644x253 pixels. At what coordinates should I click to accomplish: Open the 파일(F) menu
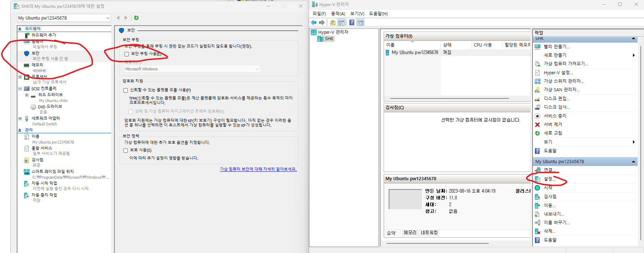pos(319,14)
